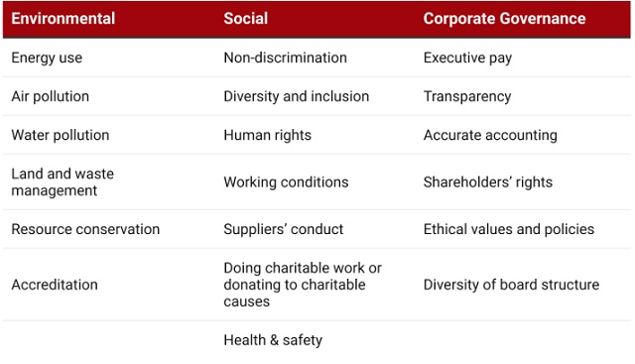
Task: Click the Environmental column header
Action: click(x=63, y=19)
